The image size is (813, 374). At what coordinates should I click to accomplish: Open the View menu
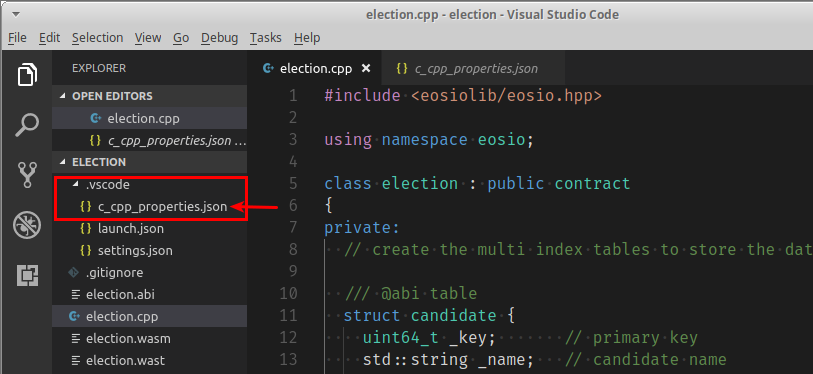148,38
